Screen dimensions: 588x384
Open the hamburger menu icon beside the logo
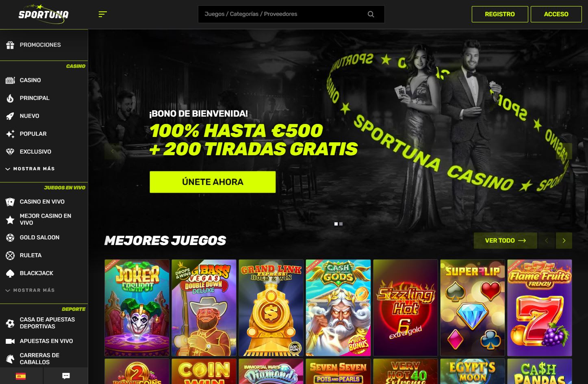click(x=102, y=14)
